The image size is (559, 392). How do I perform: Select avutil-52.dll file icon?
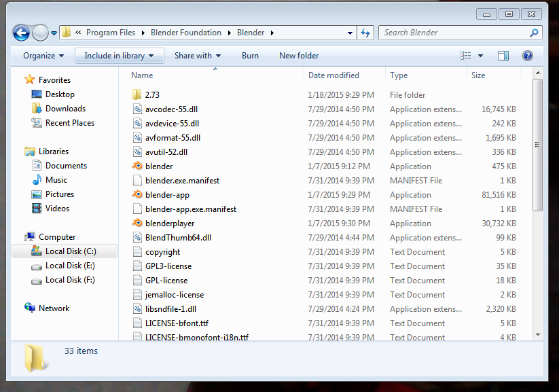(x=137, y=152)
